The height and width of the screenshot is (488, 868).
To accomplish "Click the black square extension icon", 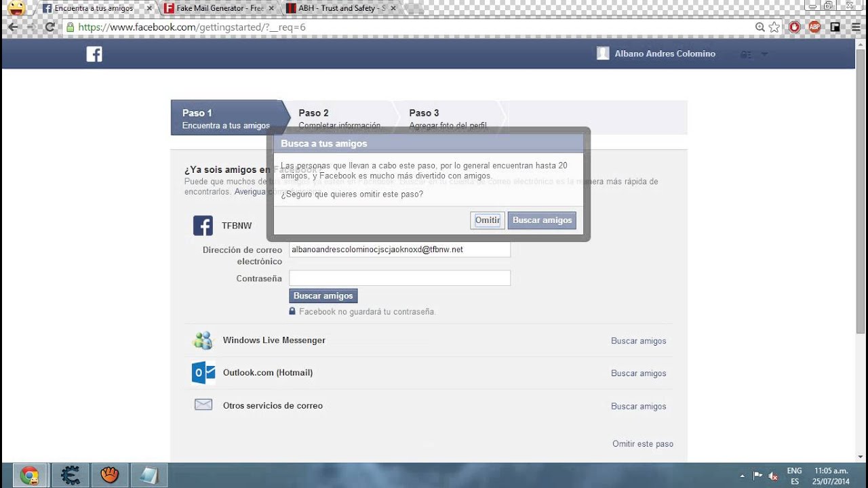I will tap(835, 27).
